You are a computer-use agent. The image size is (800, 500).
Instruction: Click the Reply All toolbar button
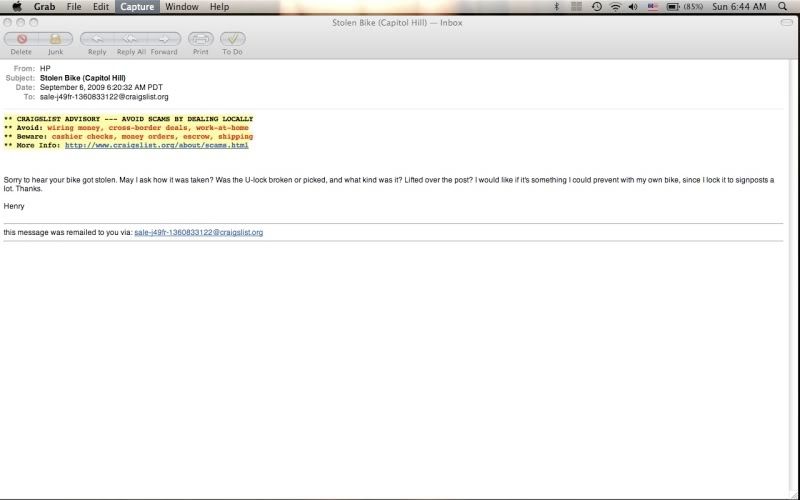coord(130,39)
